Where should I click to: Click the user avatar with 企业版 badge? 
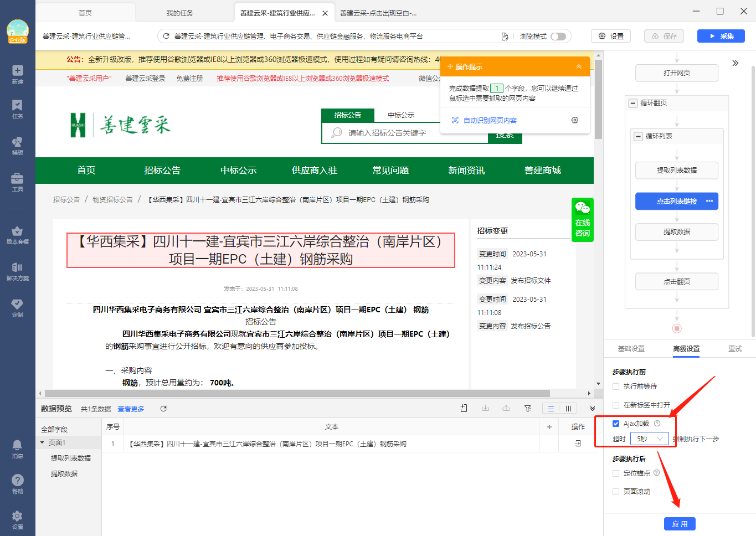[18, 32]
